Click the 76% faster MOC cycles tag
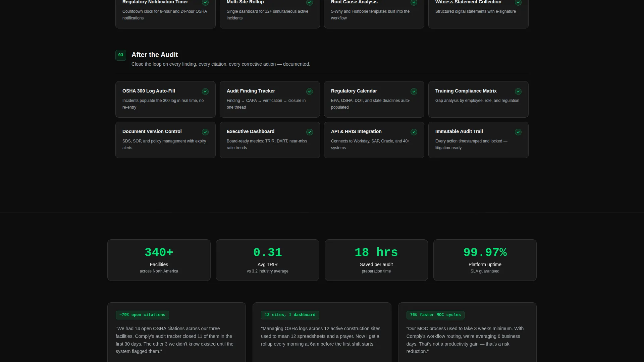Image resolution: width=644 pixels, height=362 pixels. pyautogui.click(x=435, y=315)
